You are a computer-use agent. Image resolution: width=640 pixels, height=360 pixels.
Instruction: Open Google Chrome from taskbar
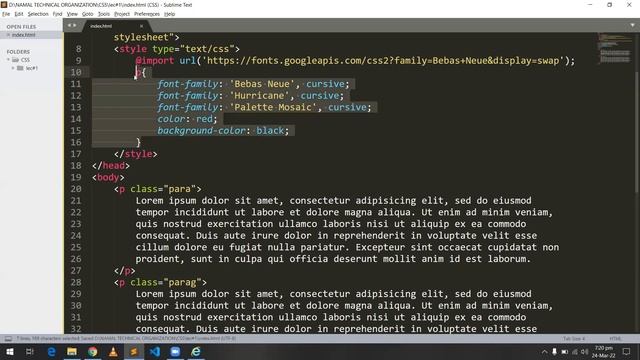pyautogui.click(x=93, y=351)
